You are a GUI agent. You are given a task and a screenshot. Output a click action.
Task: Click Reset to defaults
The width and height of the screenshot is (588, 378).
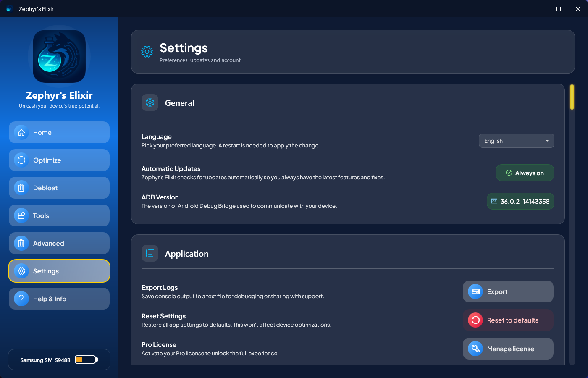(508, 320)
